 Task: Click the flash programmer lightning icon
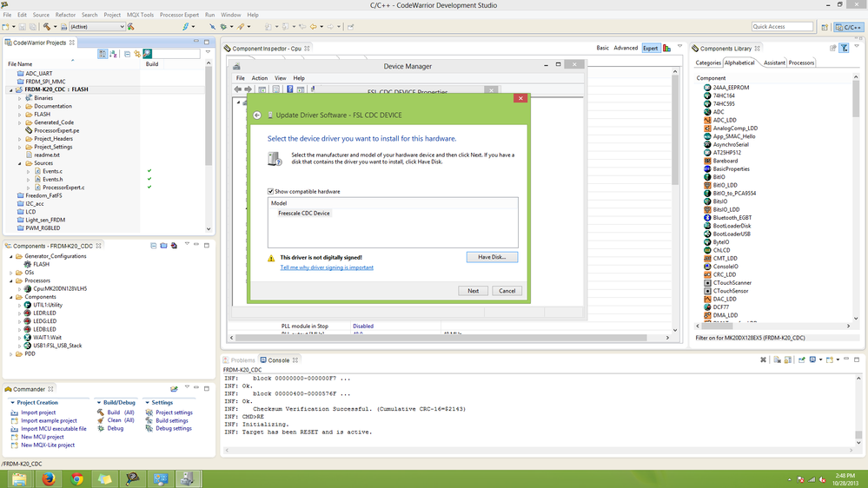(x=186, y=27)
